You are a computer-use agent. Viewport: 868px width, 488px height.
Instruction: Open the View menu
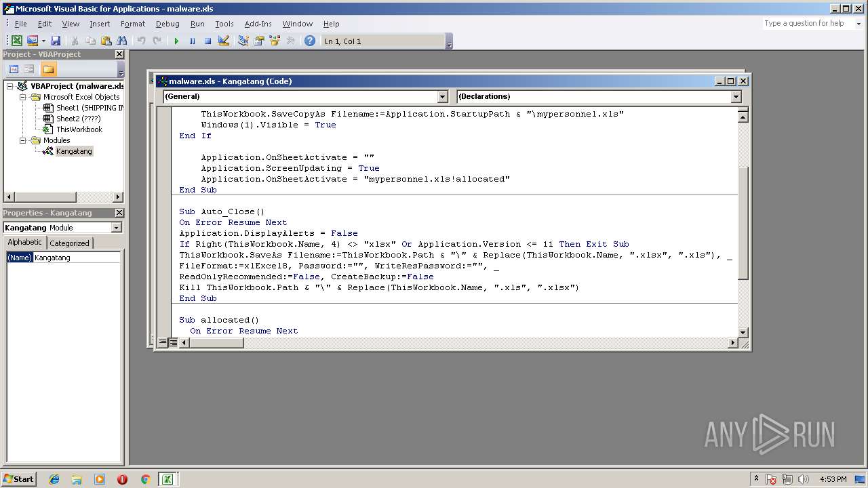click(71, 24)
